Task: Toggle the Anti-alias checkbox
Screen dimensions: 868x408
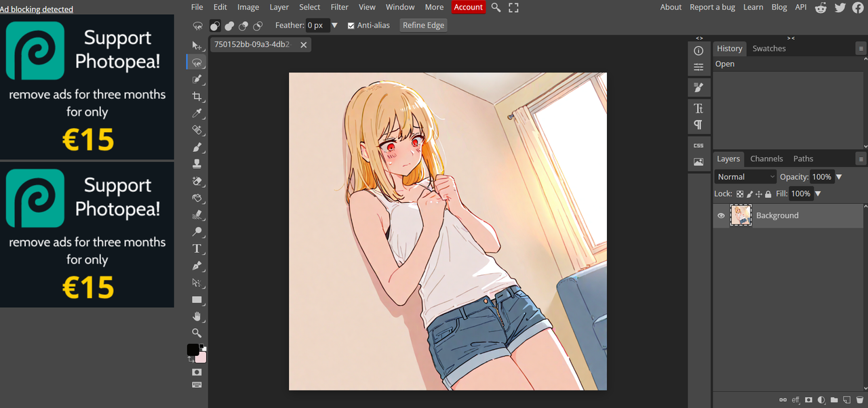Action: (x=351, y=26)
